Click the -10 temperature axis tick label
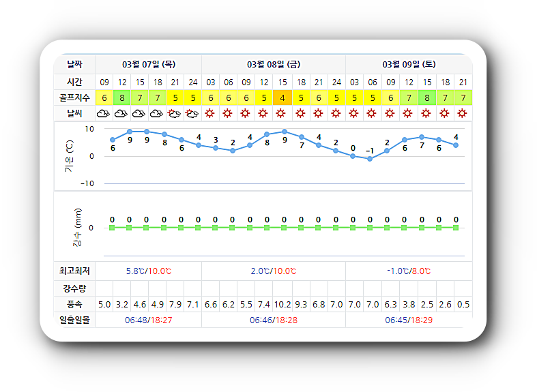This screenshot has width=537, height=392. pyautogui.click(x=87, y=183)
